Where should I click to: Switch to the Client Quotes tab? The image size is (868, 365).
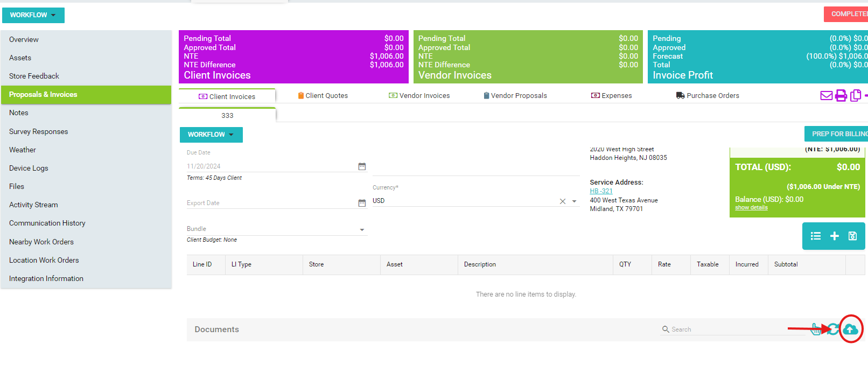click(323, 96)
